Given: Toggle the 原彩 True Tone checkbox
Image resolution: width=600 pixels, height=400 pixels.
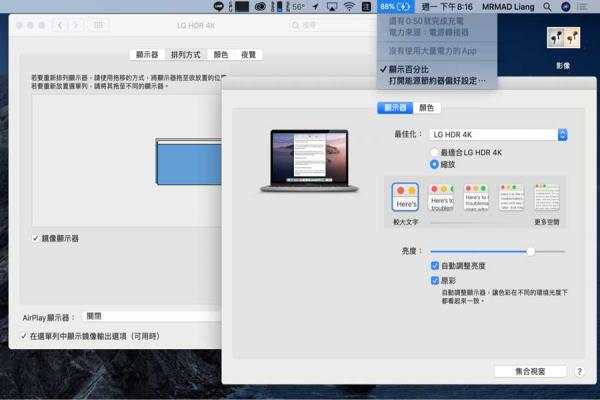Looking at the screenshot, I should point(435,280).
